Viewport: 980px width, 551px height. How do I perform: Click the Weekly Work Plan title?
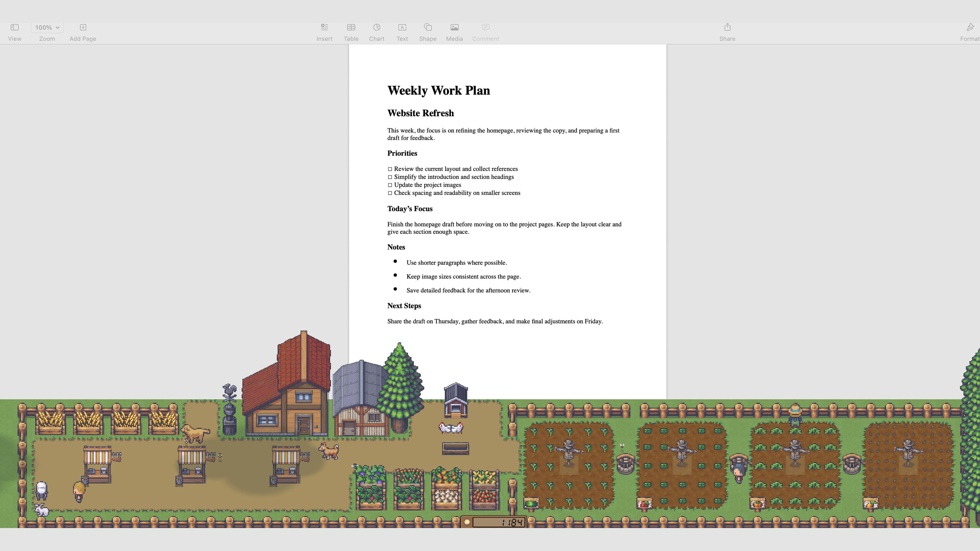pos(439,91)
